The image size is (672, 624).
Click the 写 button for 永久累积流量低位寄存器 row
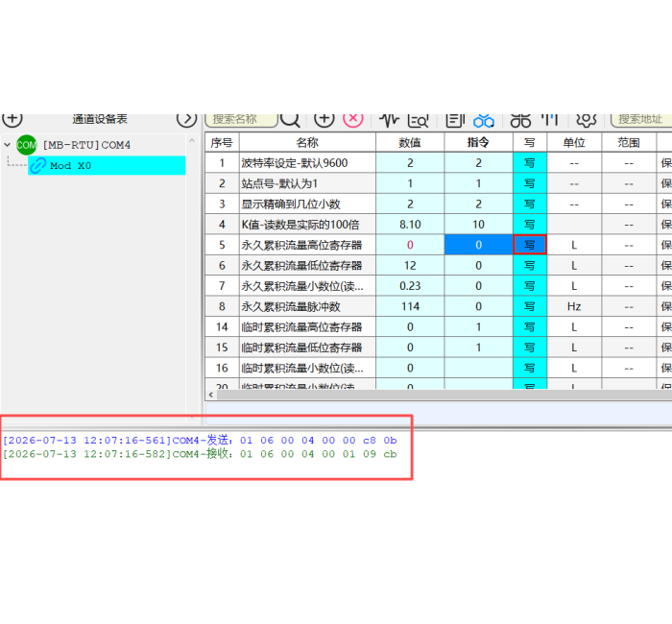530,265
